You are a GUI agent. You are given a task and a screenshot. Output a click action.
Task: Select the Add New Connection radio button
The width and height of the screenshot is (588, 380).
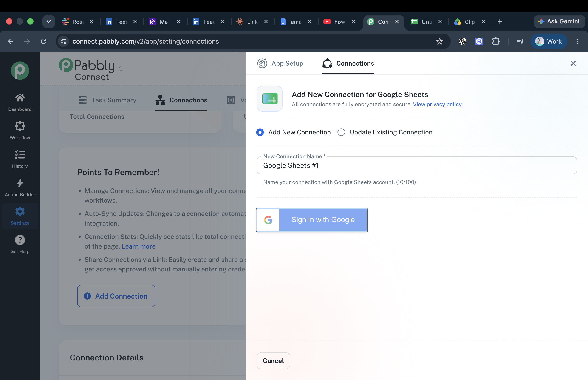[260, 132]
